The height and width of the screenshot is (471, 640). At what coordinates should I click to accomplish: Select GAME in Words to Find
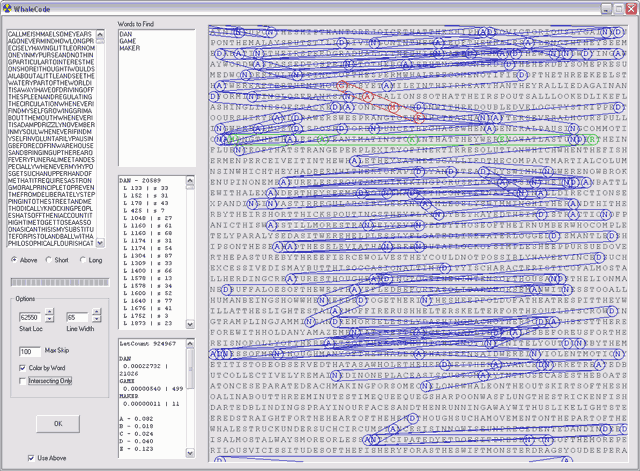click(128, 41)
